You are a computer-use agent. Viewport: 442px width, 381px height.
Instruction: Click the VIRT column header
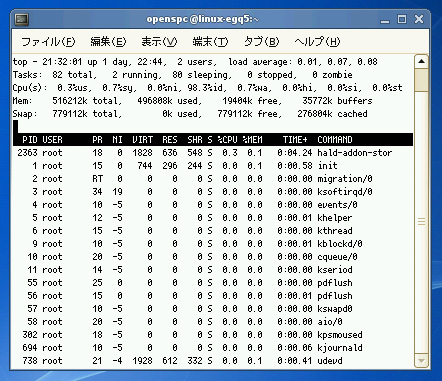point(142,140)
